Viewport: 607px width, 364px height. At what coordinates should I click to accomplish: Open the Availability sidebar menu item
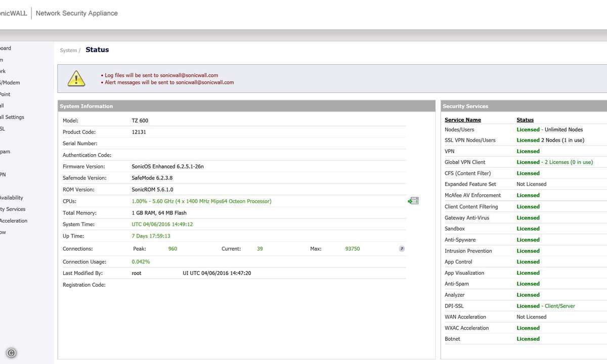tap(12, 198)
